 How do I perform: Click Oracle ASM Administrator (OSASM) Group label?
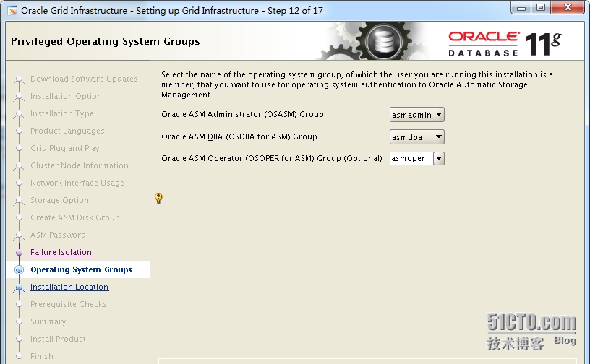[x=242, y=114]
